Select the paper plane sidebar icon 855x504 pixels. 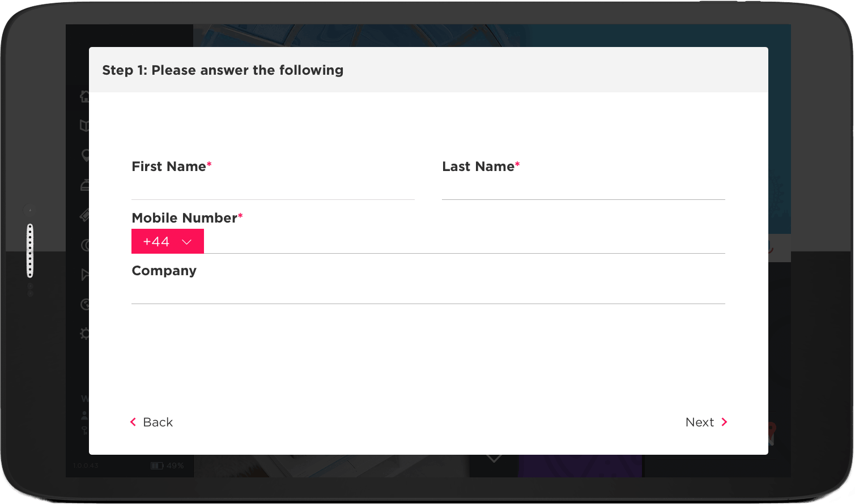point(85,275)
